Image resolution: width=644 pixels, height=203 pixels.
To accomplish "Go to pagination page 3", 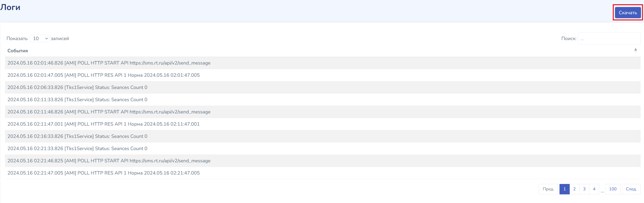I will pos(584,189).
